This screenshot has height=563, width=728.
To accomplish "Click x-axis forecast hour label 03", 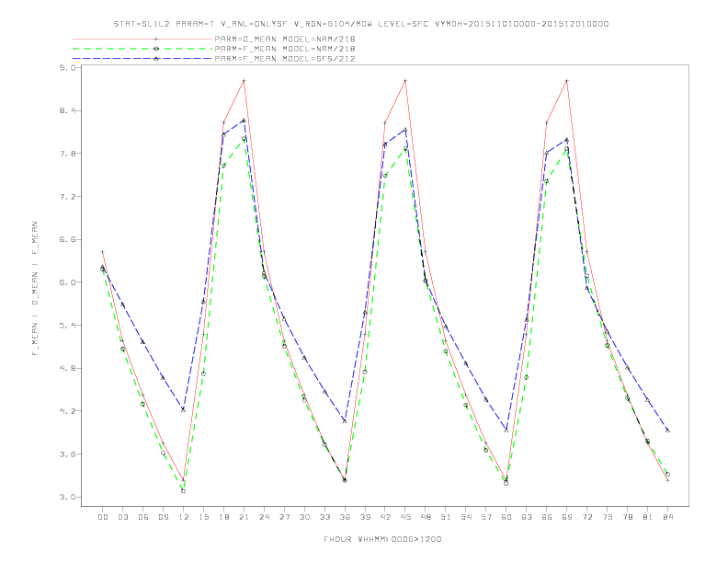I will (122, 517).
